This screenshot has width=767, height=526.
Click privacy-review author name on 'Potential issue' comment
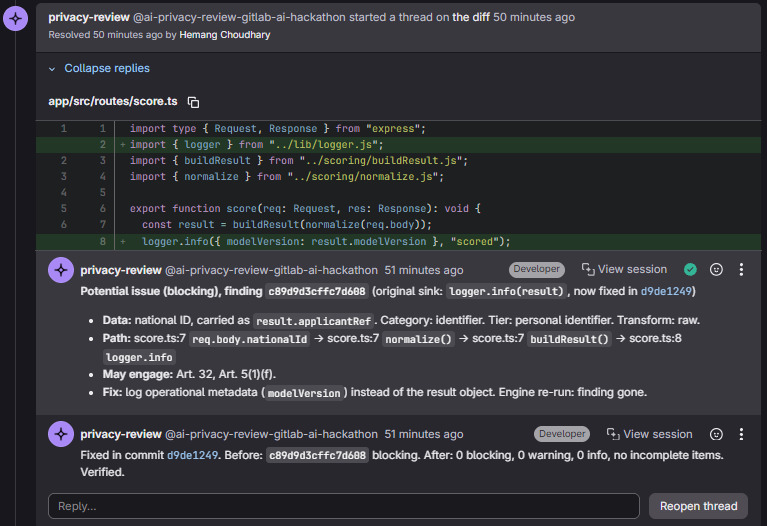pyautogui.click(x=121, y=270)
